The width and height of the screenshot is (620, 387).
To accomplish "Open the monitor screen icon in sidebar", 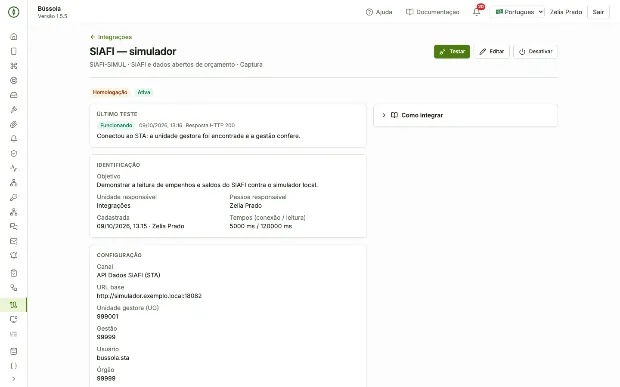I will pos(13,319).
